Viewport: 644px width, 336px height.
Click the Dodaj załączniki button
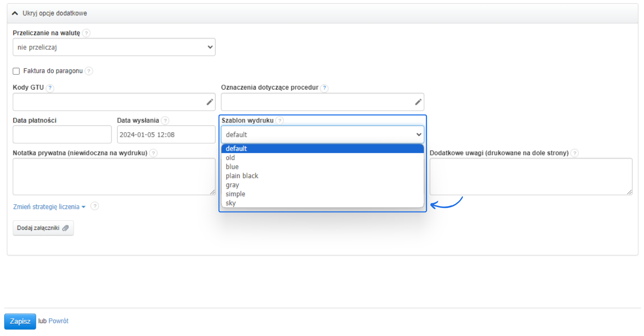point(43,228)
